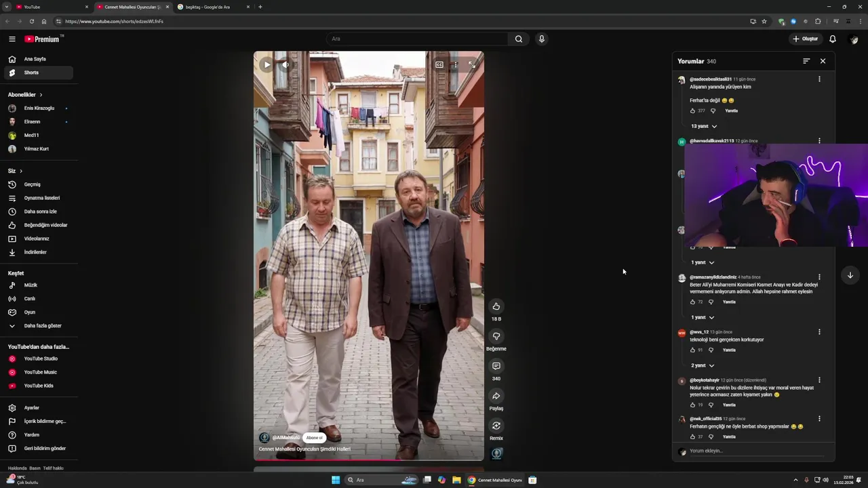The image size is (868, 488).
Task: Like the wvs_12 comment
Action: [692, 350]
